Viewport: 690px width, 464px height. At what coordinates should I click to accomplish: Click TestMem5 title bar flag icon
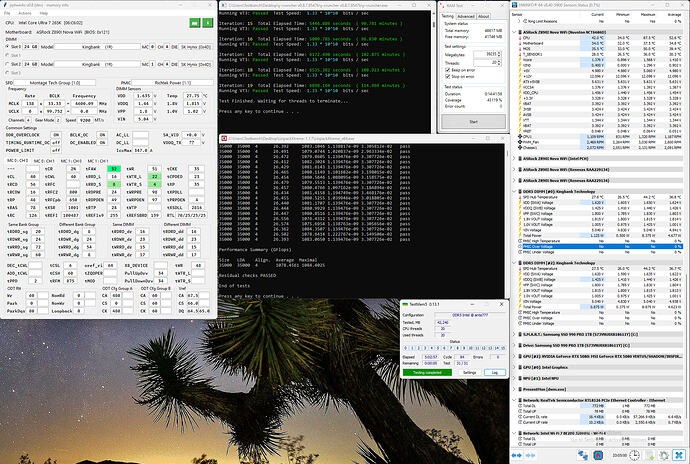(405, 304)
